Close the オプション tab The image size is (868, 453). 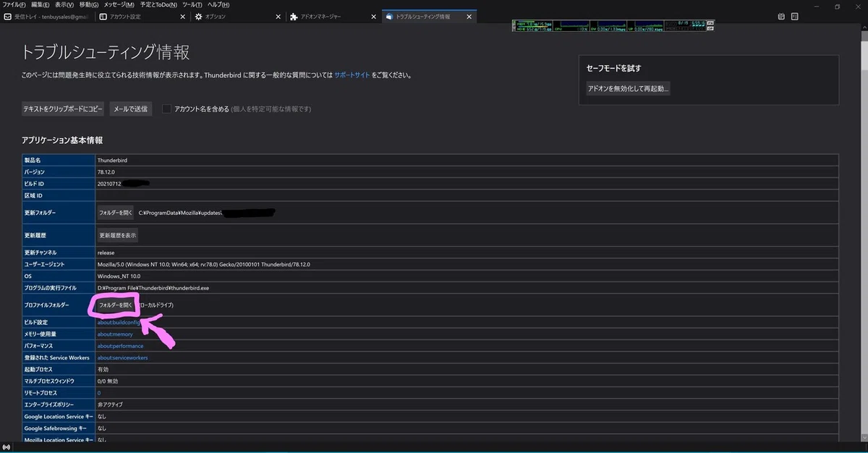click(x=278, y=16)
